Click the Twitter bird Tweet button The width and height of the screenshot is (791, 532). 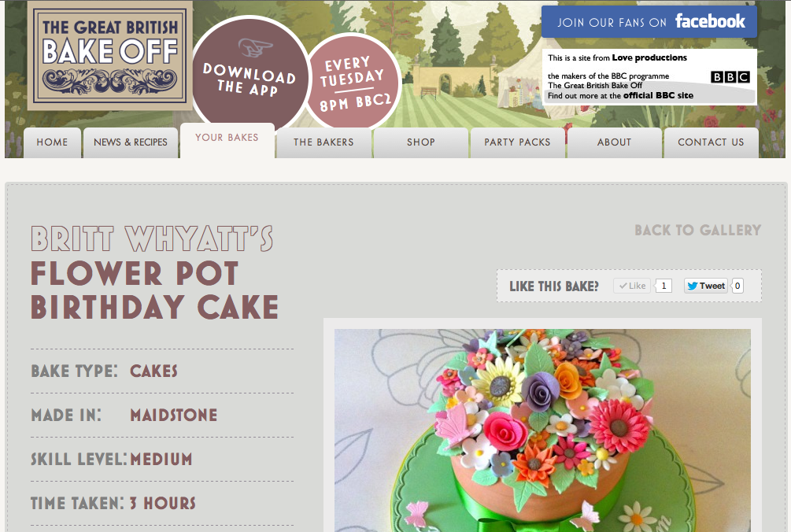coord(706,286)
